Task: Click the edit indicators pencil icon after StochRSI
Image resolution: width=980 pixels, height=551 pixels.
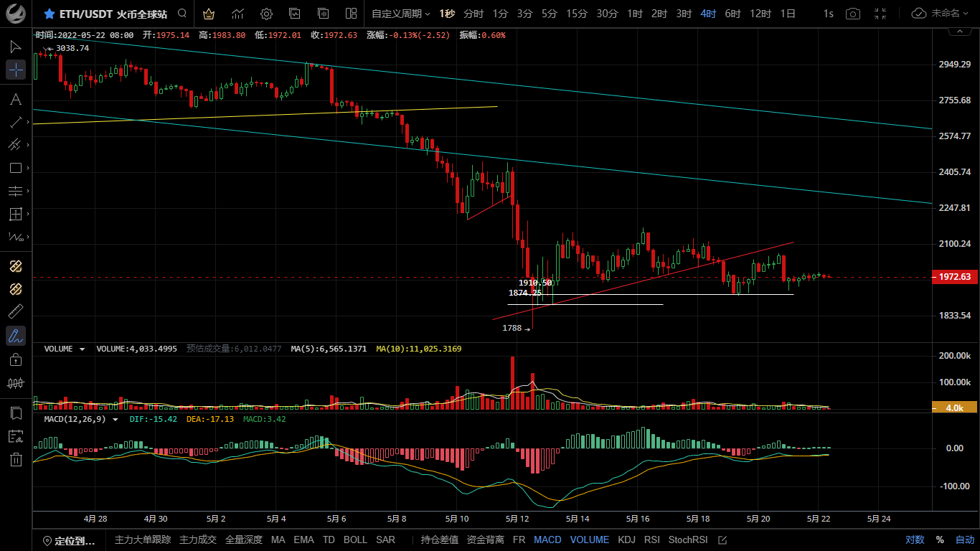Action: 722,540
